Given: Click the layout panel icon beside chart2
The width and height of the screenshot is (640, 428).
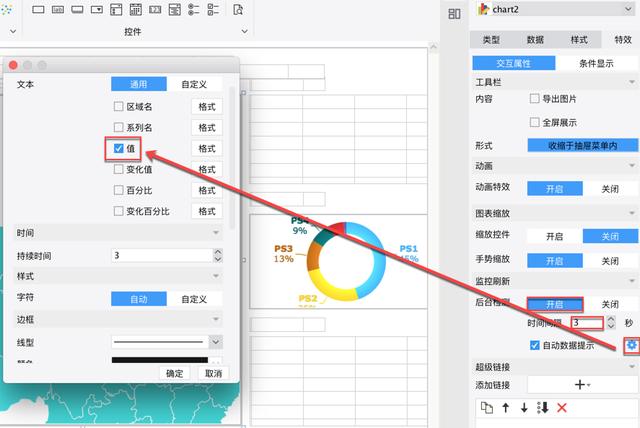Looking at the screenshot, I should click(x=454, y=14).
